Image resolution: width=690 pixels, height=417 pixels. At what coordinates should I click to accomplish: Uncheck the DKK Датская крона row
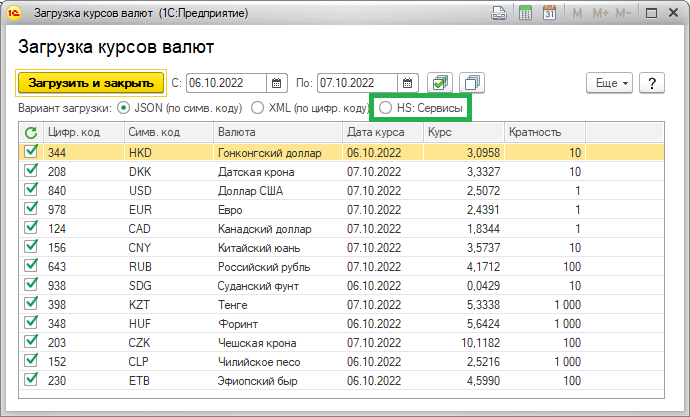(x=31, y=171)
